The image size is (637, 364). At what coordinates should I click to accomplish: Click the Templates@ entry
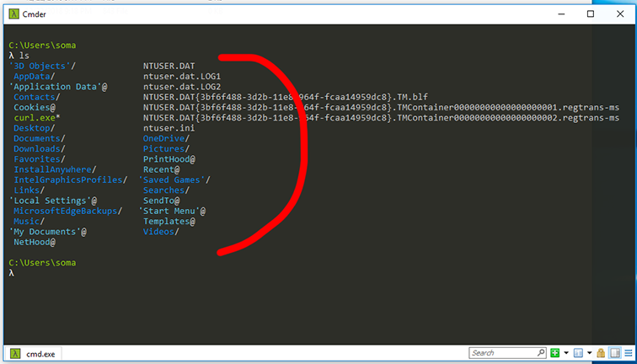coord(169,221)
